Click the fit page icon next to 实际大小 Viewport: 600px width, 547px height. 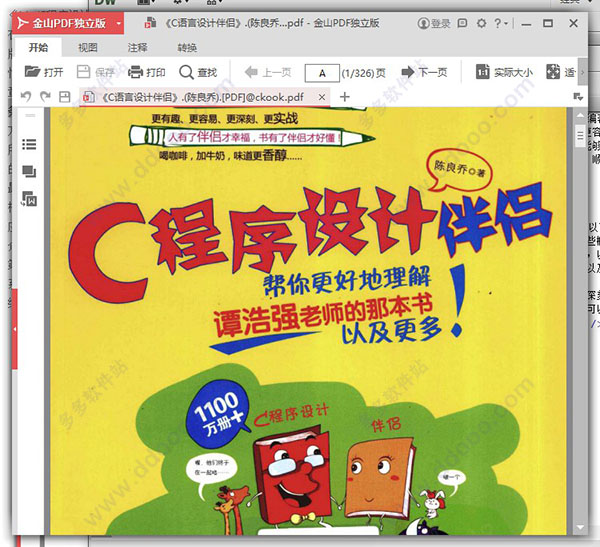click(553, 72)
